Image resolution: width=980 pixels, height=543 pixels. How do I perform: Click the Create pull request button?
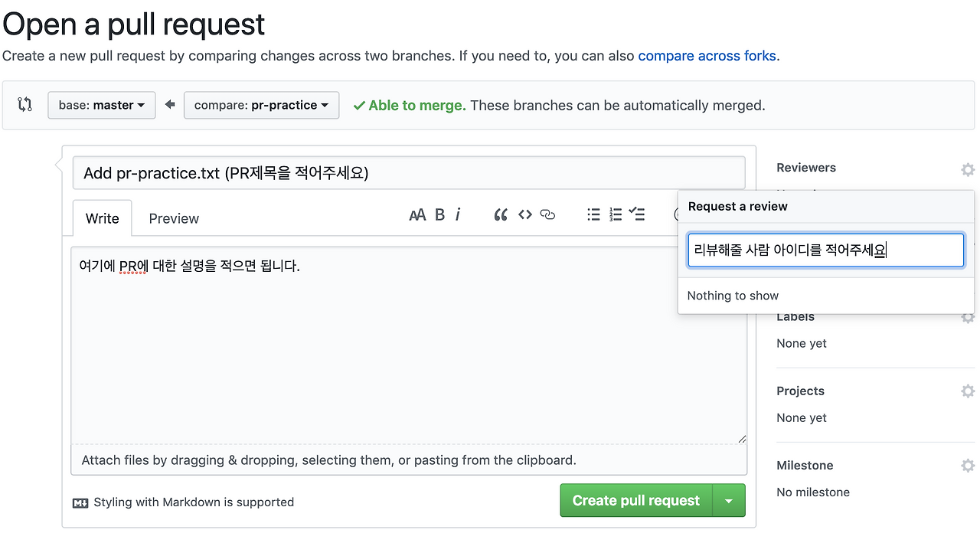[635, 501]
